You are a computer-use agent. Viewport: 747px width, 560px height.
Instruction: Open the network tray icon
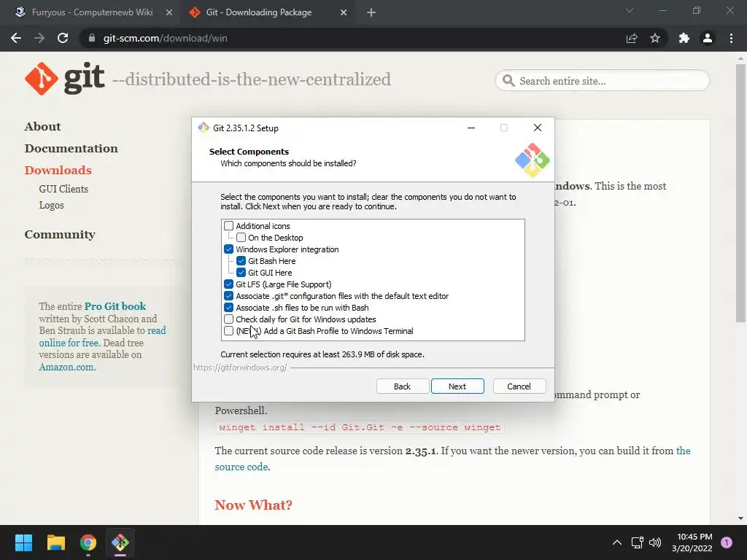pyautogui.click(x=637, y=542)
